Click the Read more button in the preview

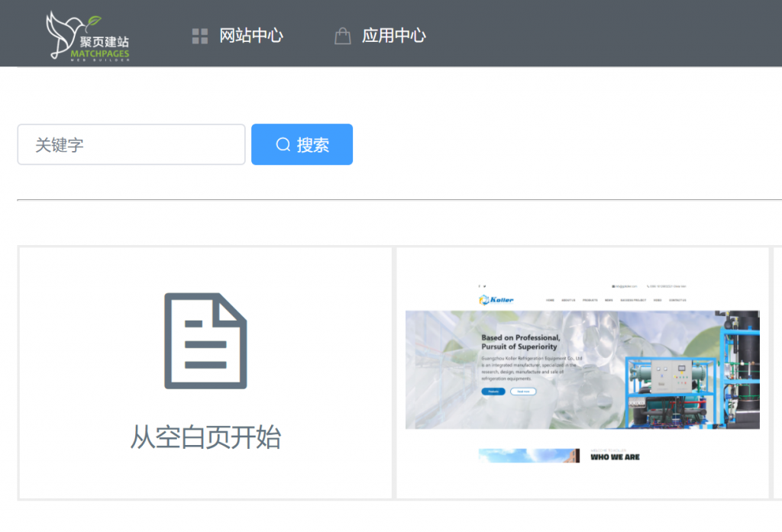[523, 392]
